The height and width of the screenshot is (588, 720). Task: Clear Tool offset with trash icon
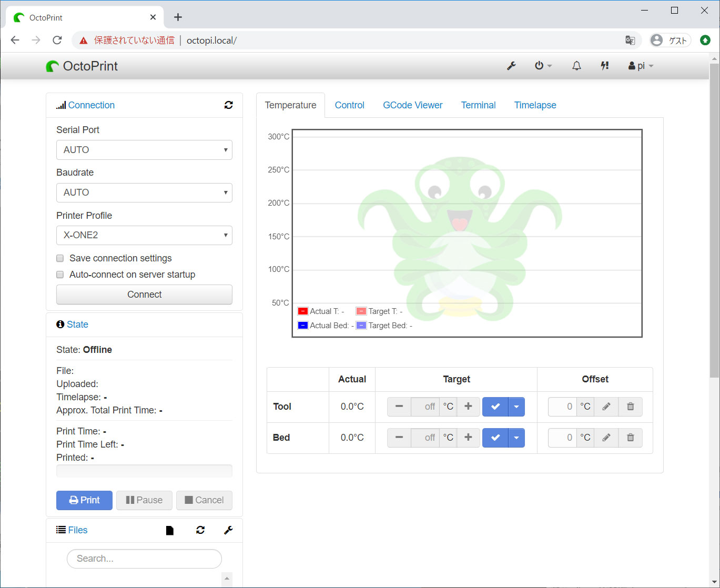click(631, 407)
